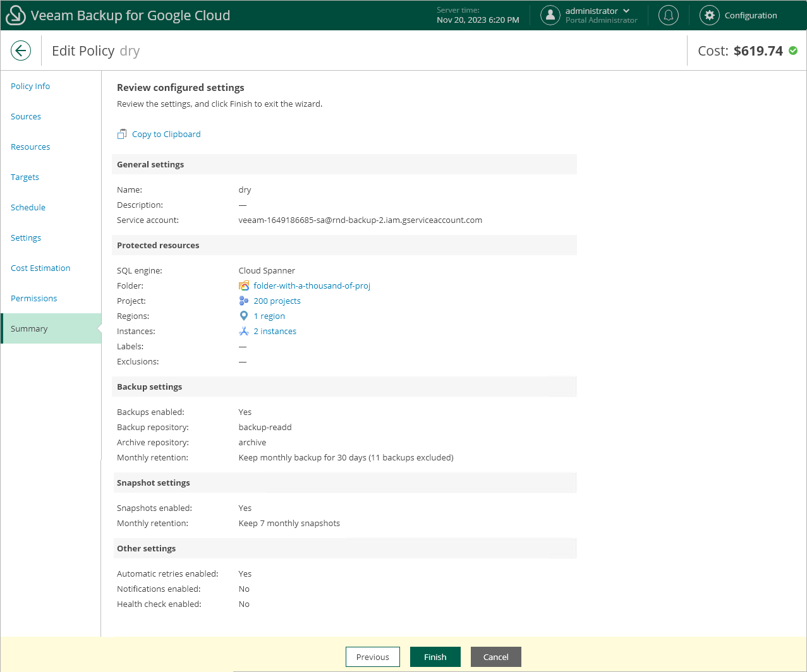The width and height of the screenshot is (807, 672).
Task: Click the green cost status checkmark icon
Action: (x=793, y=51)
